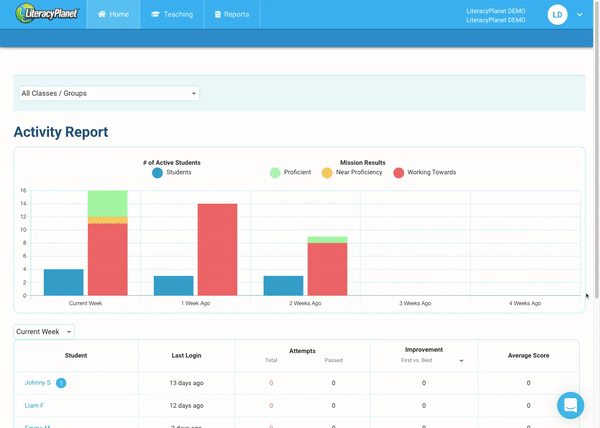600x428 pixels.
Task: Open student Liam F link
Action: pos(34,405)
